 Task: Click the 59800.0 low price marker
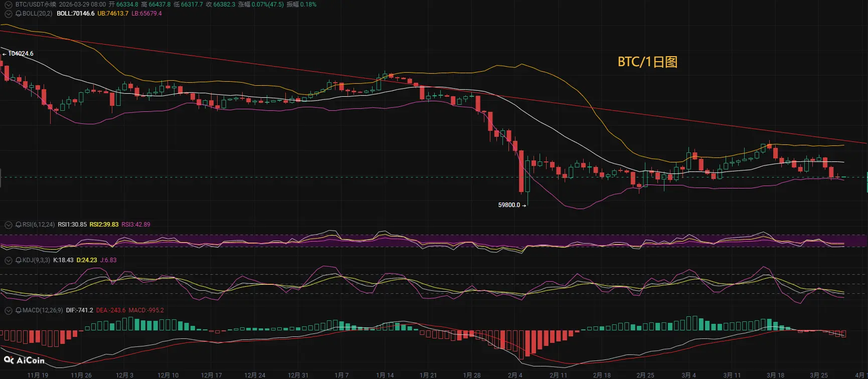[512, 205]
